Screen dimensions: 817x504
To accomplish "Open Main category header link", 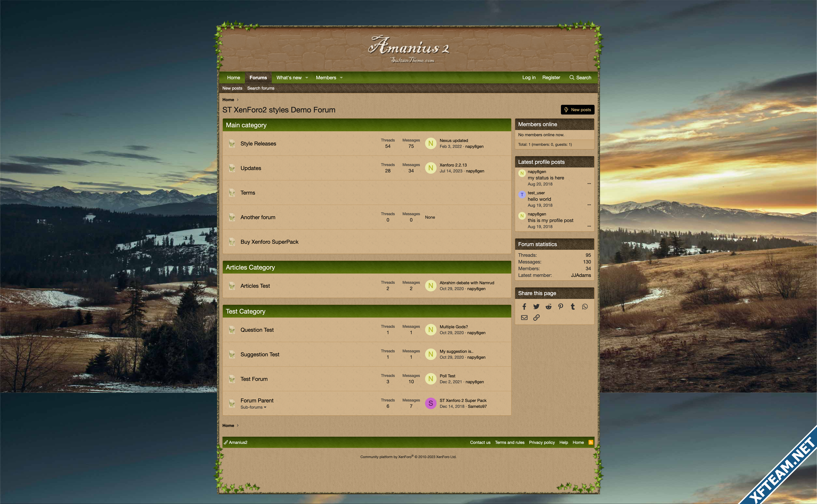I will pyautogui.click(x=246, y=125).
